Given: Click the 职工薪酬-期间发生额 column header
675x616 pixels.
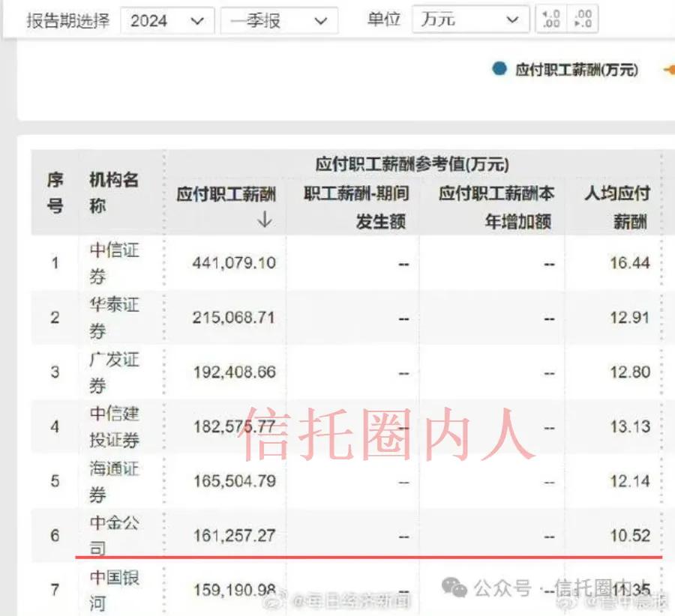Looking at the screenshot, I should coord(356,208).
